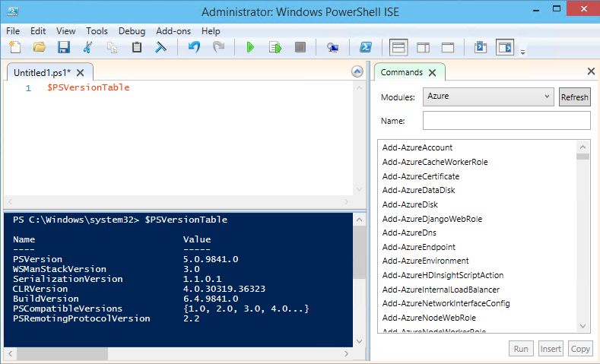Select Add-AzureAccount in command list

coord(417,147)
